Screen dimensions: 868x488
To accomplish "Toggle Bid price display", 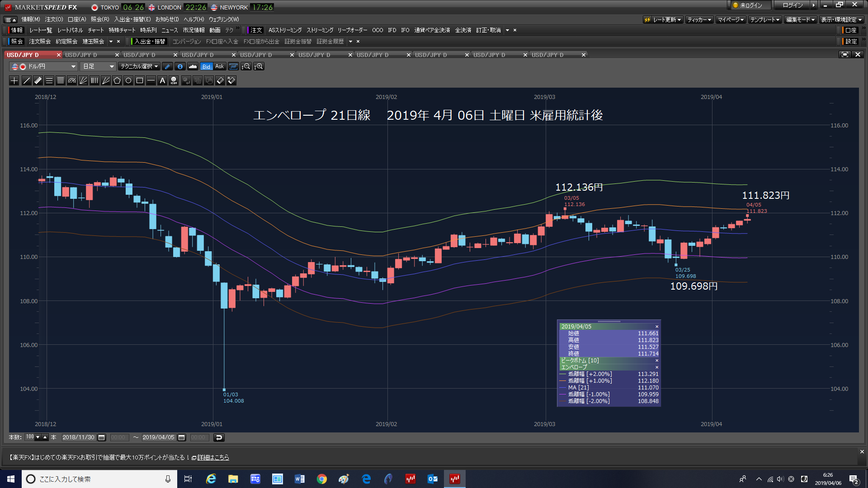I will click(x=206, y=66).
